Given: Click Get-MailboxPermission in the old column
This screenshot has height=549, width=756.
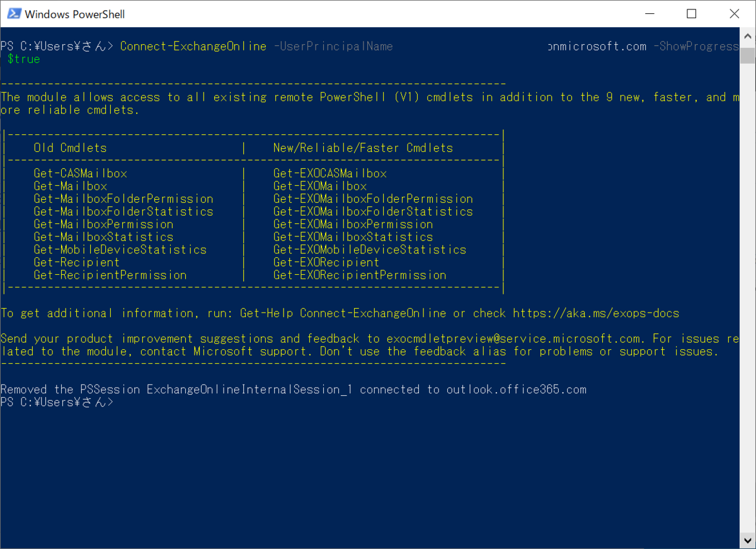Looking at the screenshot, I should point(104,224).
